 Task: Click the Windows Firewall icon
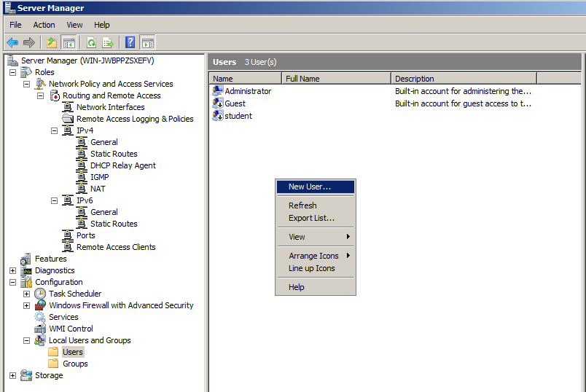pos(40,305)
